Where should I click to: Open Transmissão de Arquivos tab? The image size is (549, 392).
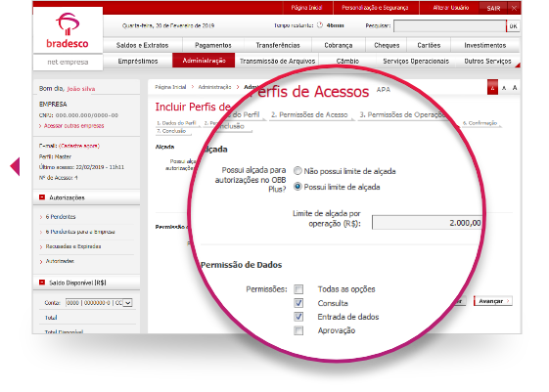click(277, 61)
